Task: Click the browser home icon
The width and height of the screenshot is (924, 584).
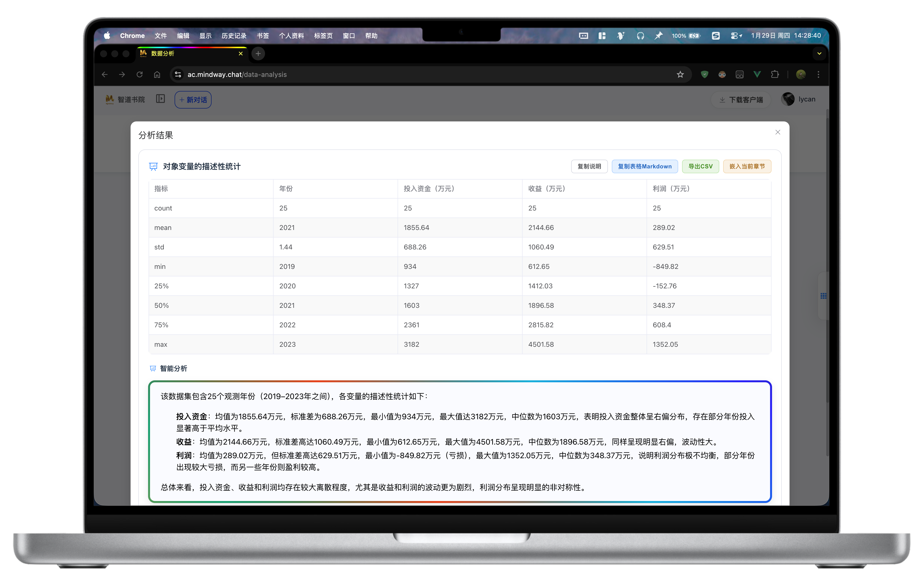Action: (157, 74)
